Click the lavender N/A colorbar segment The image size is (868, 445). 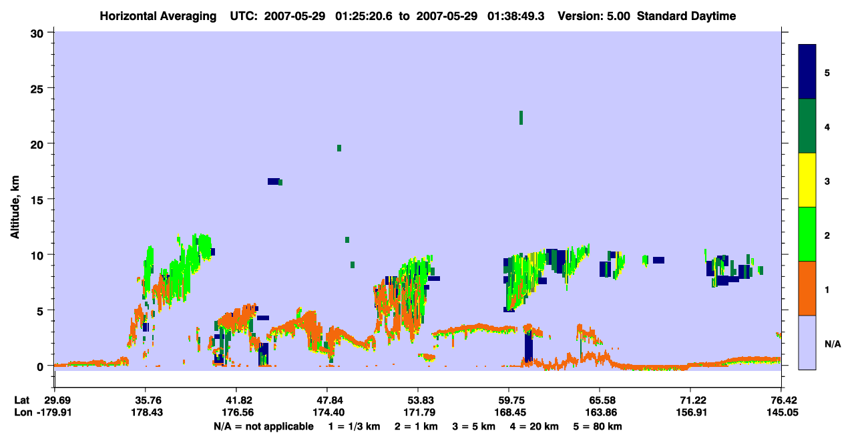click(x=807, y=342)
